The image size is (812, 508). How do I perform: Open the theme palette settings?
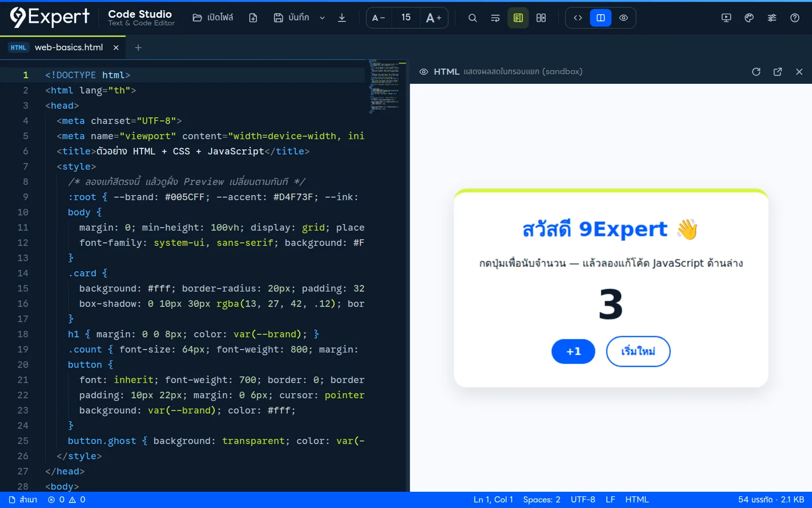coord(749,18)
